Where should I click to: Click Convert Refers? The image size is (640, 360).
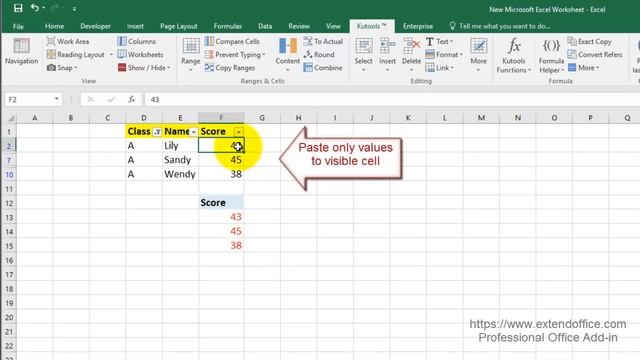tap(595, 54)
